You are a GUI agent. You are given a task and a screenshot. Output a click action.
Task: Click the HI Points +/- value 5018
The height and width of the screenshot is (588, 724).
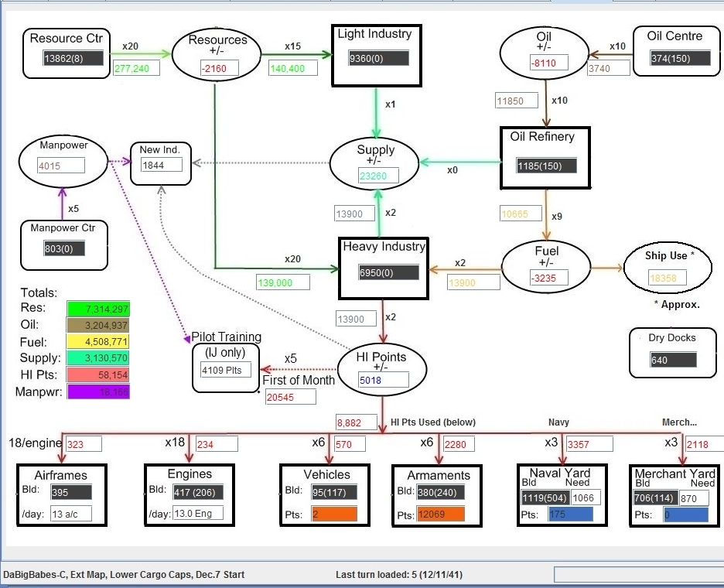click(383, 380)
